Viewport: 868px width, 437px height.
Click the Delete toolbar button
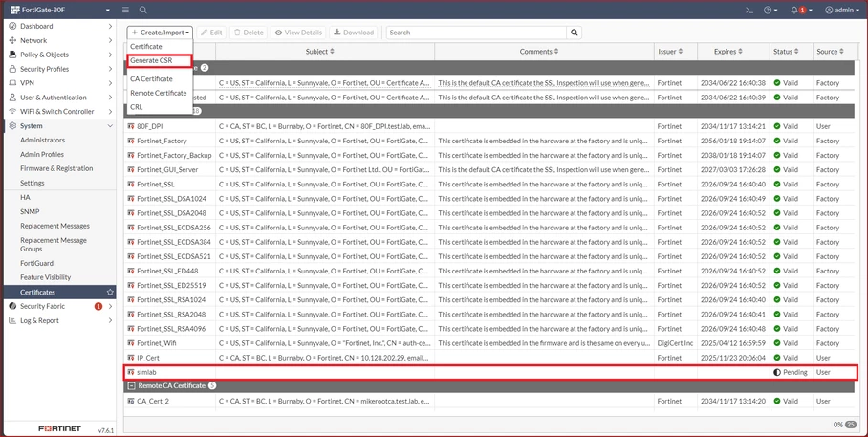(249, 33)
